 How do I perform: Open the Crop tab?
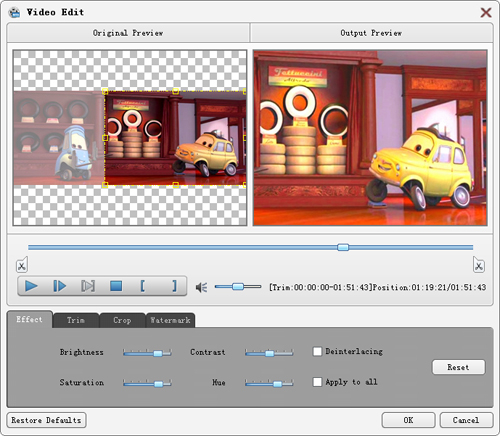(122, 320)
